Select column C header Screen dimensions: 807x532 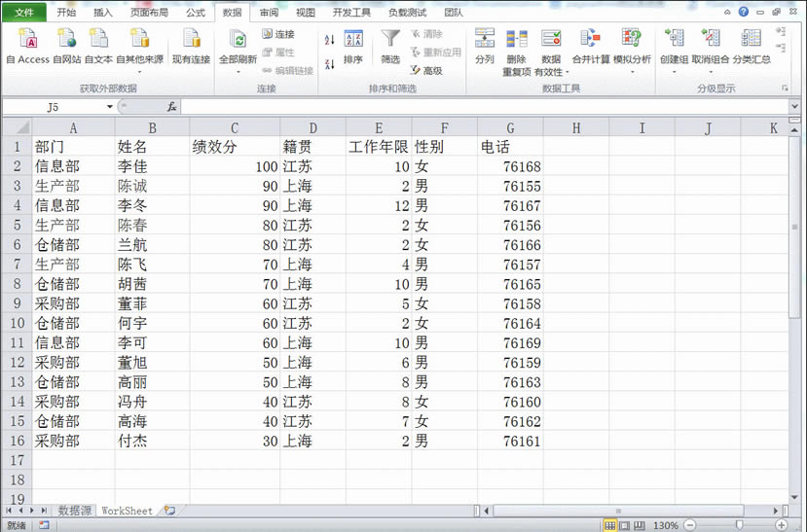tap(235, 127)
